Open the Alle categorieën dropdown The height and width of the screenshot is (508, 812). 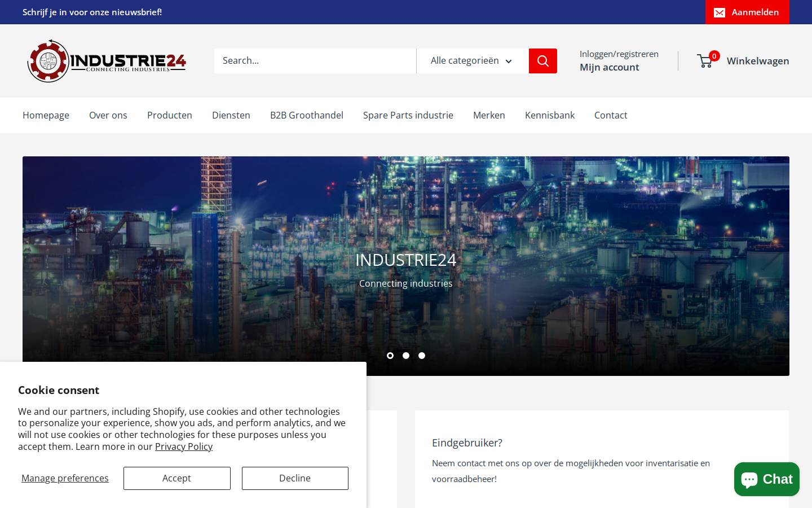pyautogui.click(x=473, y=61)
